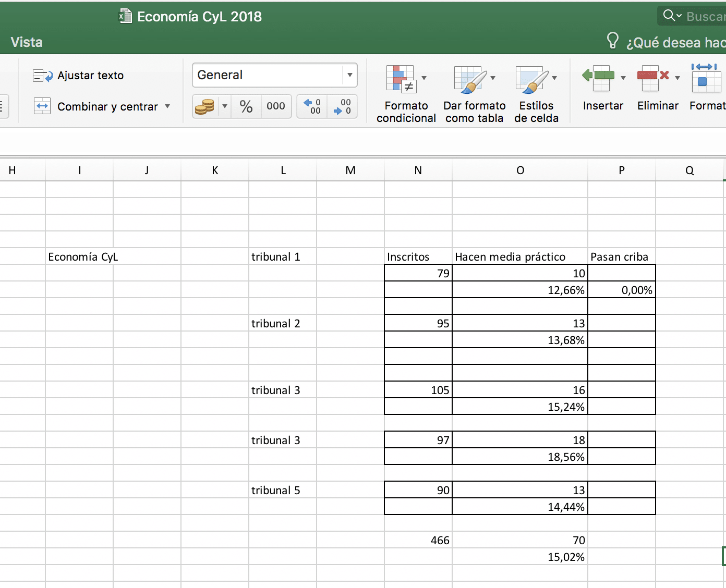Expand the General number format dropdown

point(350,75)
